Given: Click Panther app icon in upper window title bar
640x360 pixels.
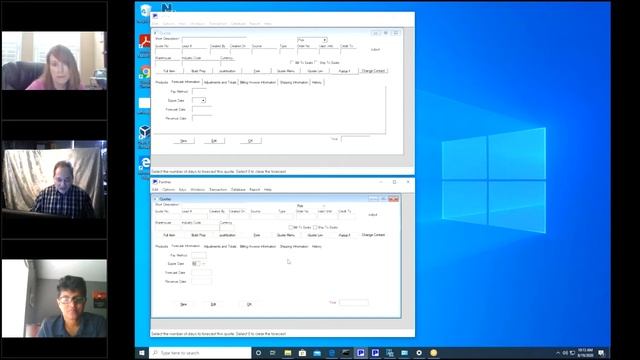Looking at the screenshot, I should point(155,16).
